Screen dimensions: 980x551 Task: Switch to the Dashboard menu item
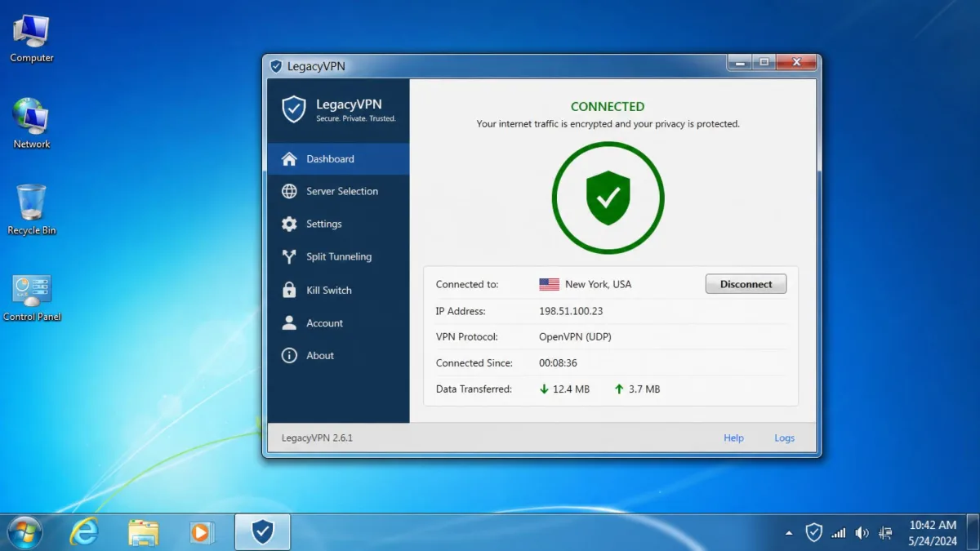pos(338,159)
